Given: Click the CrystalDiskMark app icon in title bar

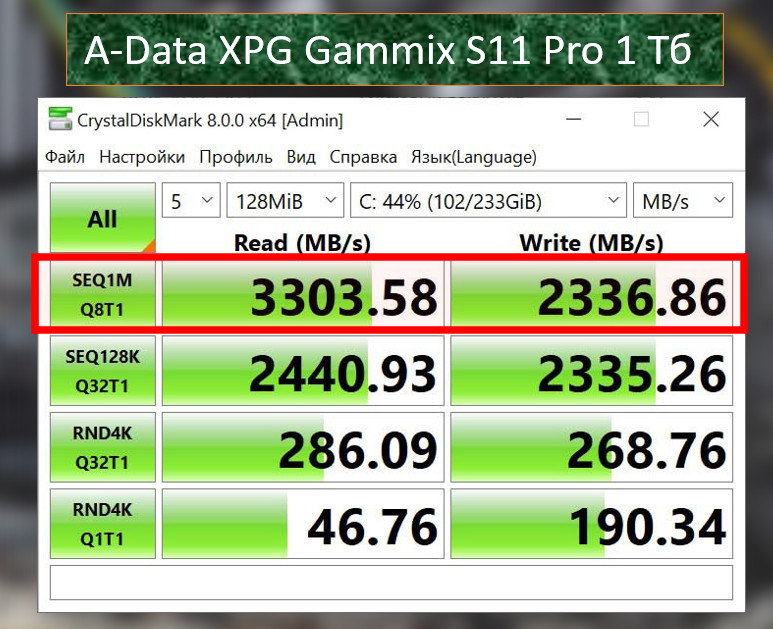Looking at the screenshot, I should (60, 119).
